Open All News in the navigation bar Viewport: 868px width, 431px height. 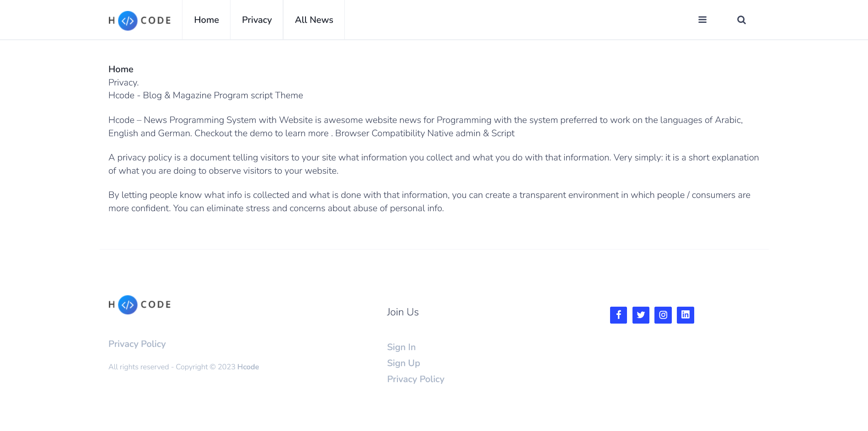tap(314, 20)
